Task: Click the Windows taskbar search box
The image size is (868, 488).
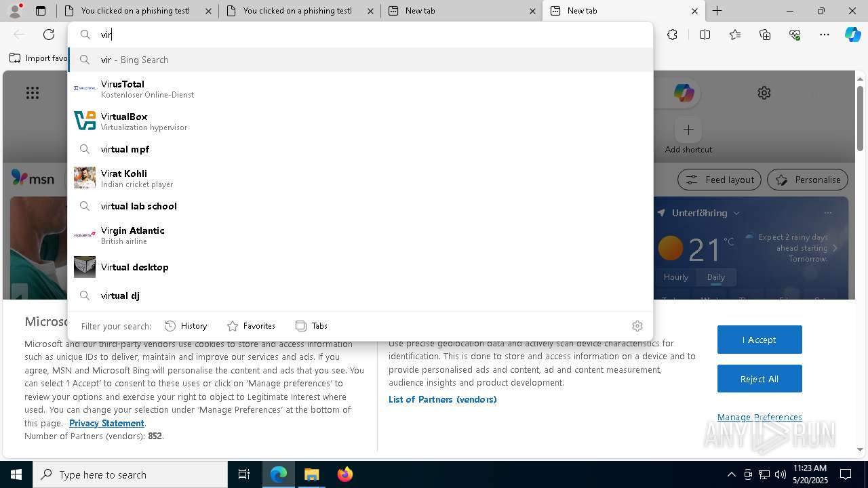Action: click(130, 474)
